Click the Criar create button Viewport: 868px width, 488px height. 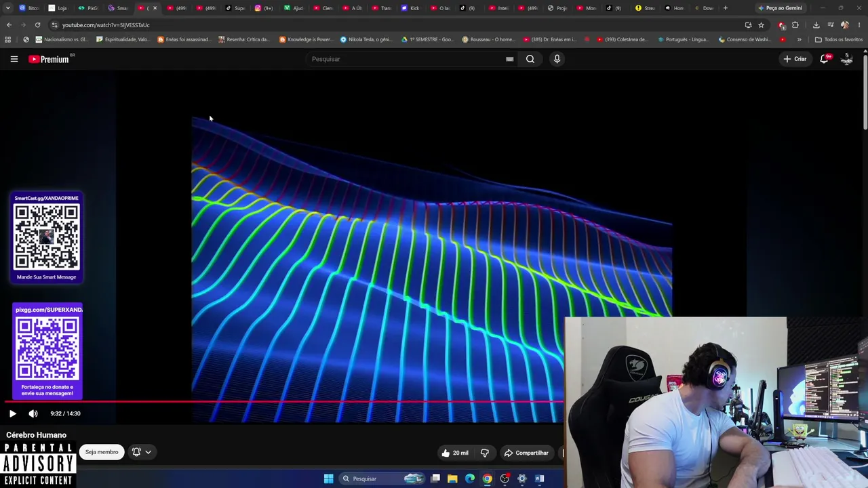[x=795, y=59]
